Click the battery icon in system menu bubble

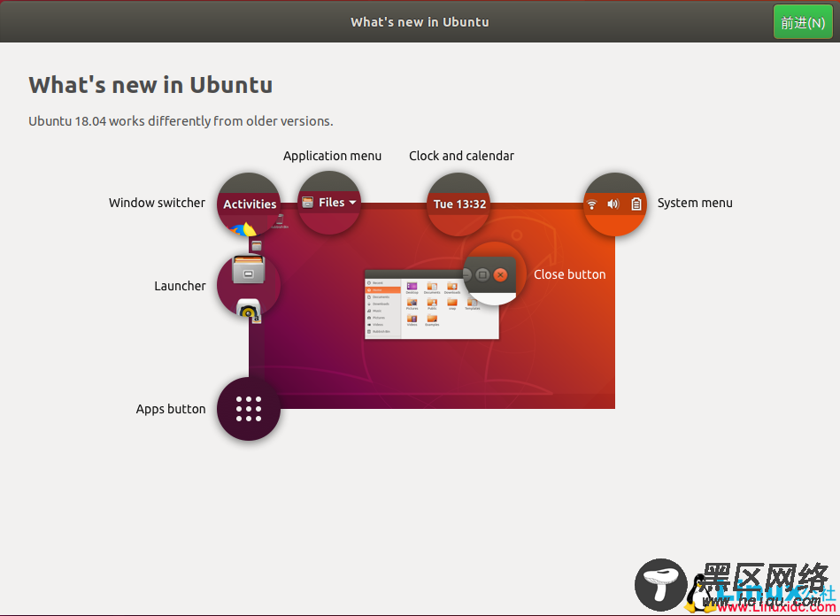point(636,204)
